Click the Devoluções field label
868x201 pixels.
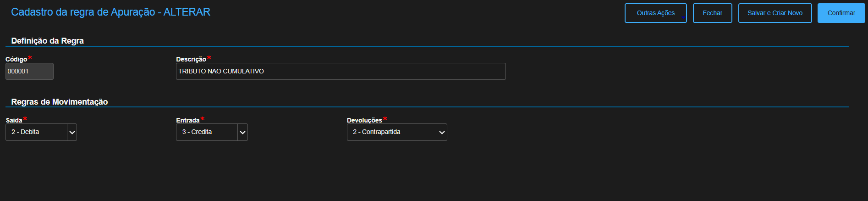tap(364, 120)
